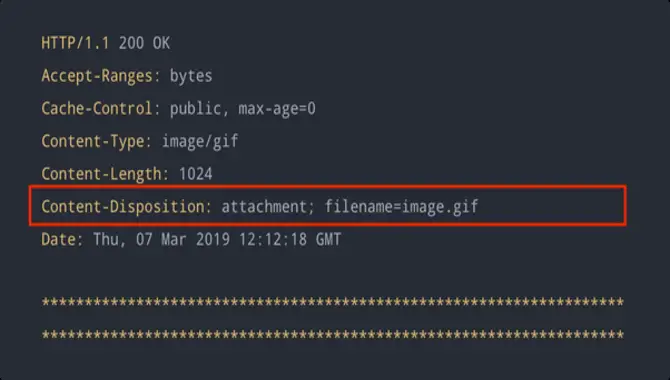The width and height of the screenshot is (670, 380).
Task: Click the Cache-Control header name
Action: [97, 109]
